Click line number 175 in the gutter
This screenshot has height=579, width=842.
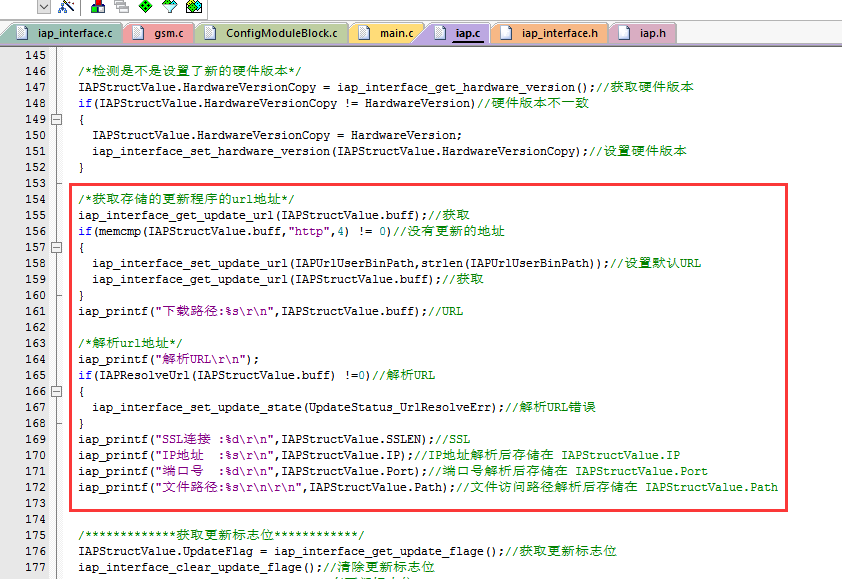pos(35,535)
